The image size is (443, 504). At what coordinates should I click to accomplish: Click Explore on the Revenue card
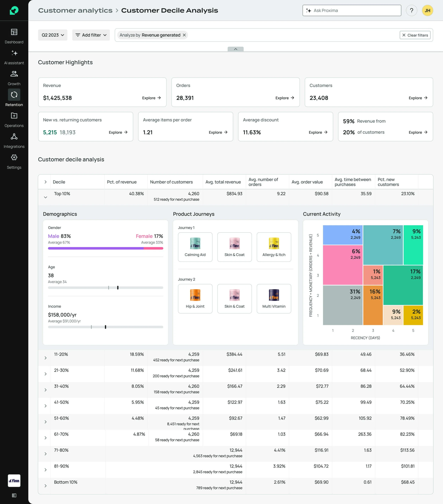pyautogui.click(x=151, y=98)
